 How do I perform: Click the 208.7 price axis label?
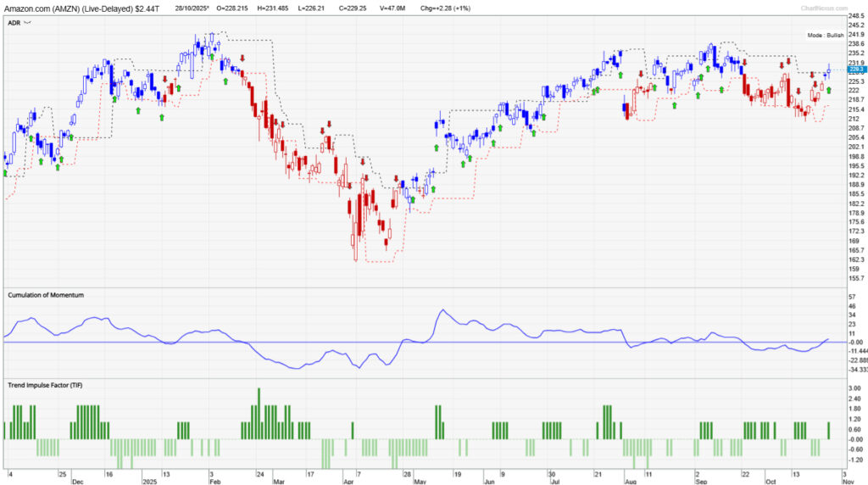pyautogui.click(x=856, y=128)
